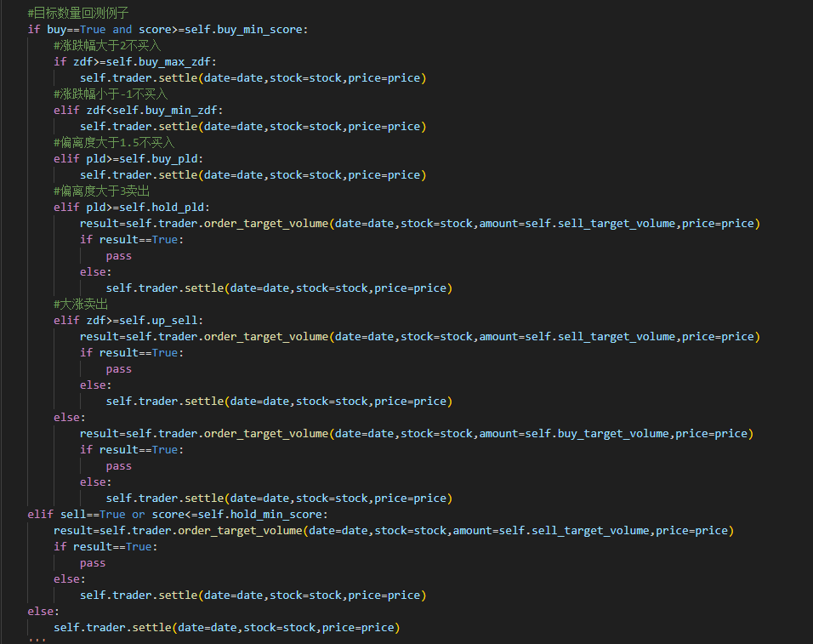
Task: Click the comment '#大涨卖出'
Action: [x=81, y=304]
